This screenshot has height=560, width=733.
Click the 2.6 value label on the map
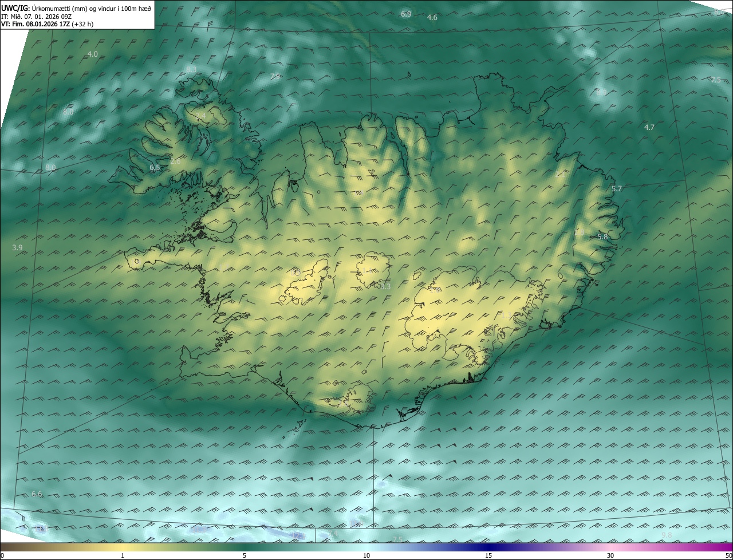(x=175, y=161)
